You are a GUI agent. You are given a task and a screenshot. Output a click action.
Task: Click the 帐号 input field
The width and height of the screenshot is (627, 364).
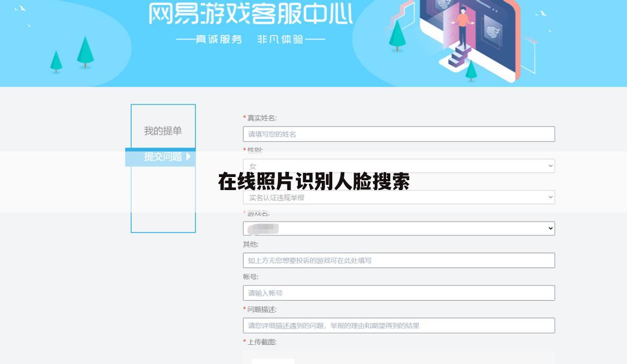399,293
